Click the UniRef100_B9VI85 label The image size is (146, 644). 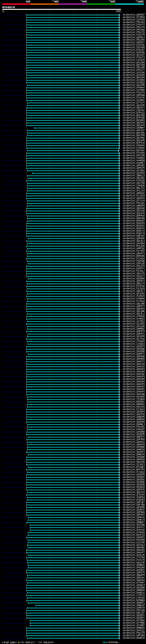(134, 156)
